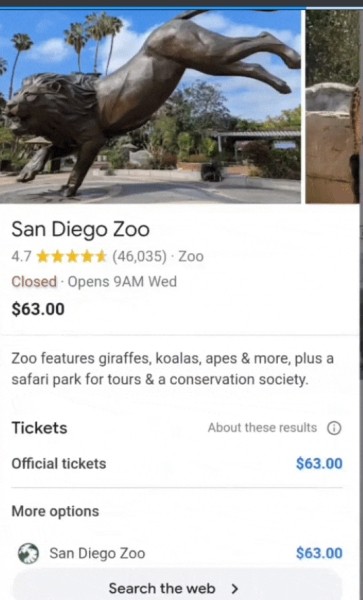The image size is (363, 600).
Task: Open the About these results link
Action: 262,428
